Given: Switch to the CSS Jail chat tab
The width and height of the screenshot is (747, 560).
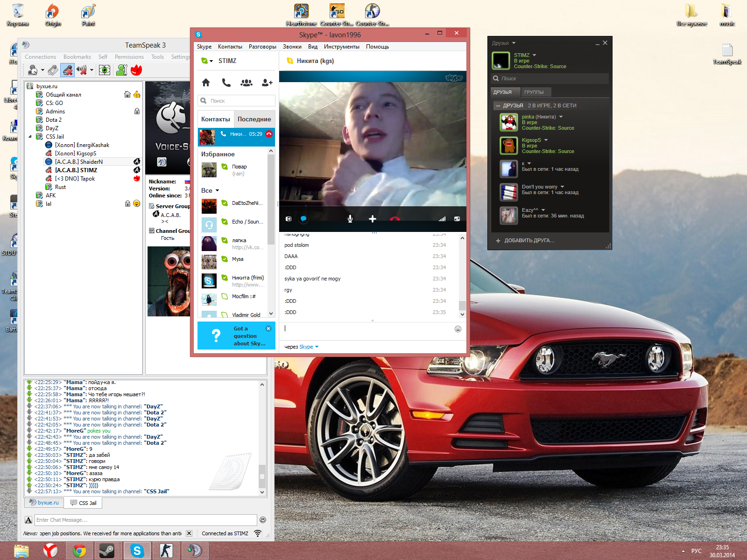Looking at the screenshot, I should click(84, 503).
